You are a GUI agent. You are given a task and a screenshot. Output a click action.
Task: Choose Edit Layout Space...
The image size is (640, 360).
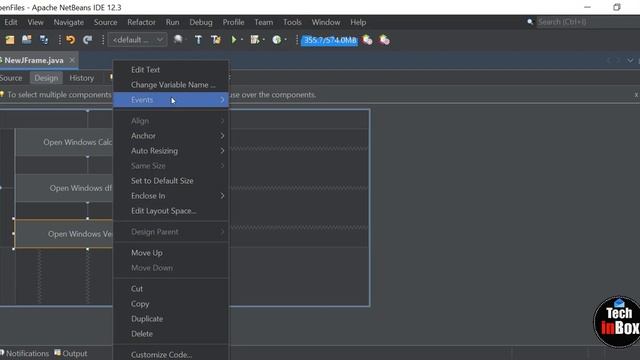click(171, 211)
